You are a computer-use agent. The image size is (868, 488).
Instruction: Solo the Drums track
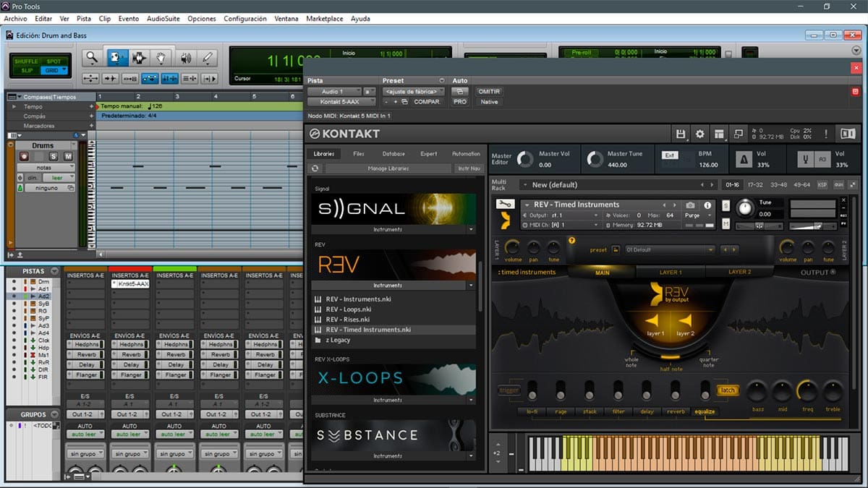54,157
